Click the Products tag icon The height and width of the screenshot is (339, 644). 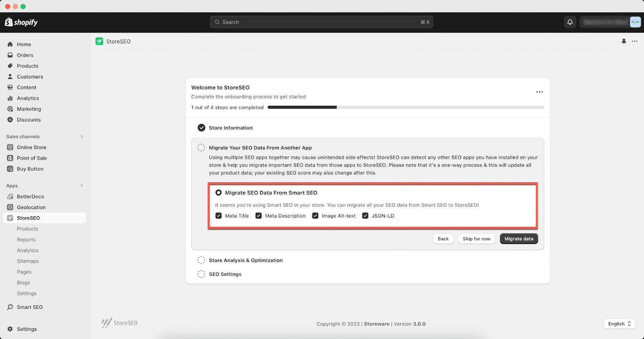[x=10, y=66]
